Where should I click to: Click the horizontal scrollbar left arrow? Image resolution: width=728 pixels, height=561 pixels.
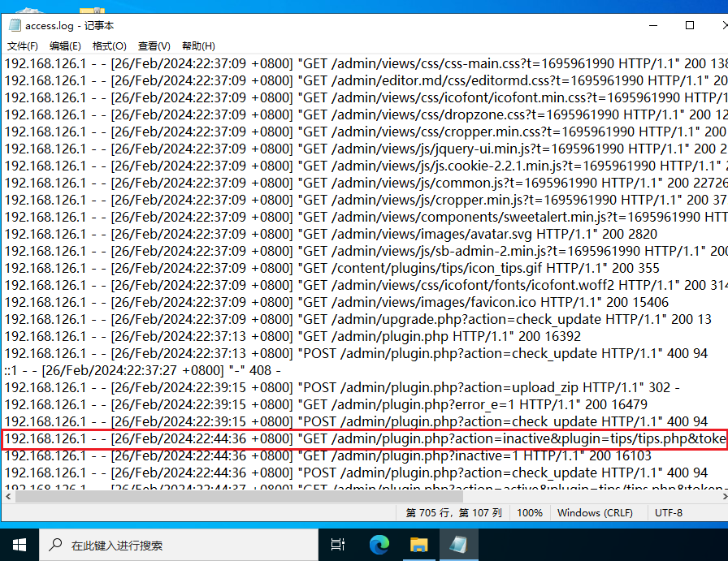coord(8,497)
